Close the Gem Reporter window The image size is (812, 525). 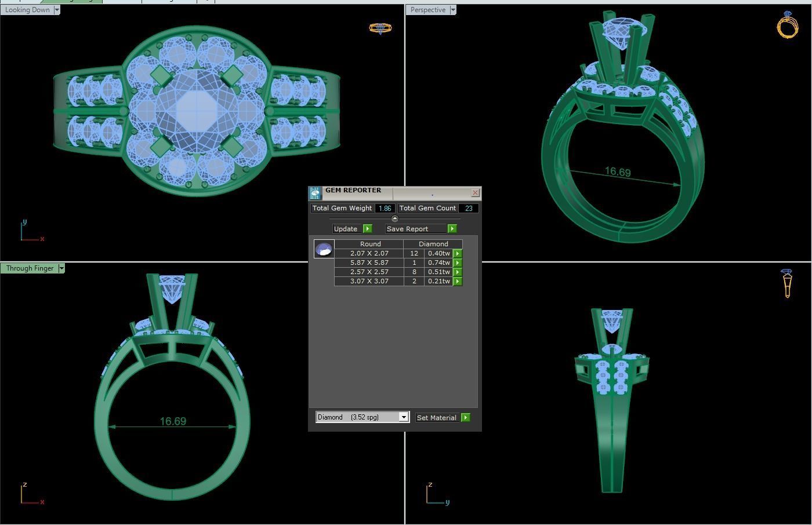click(x=476, y=192)
